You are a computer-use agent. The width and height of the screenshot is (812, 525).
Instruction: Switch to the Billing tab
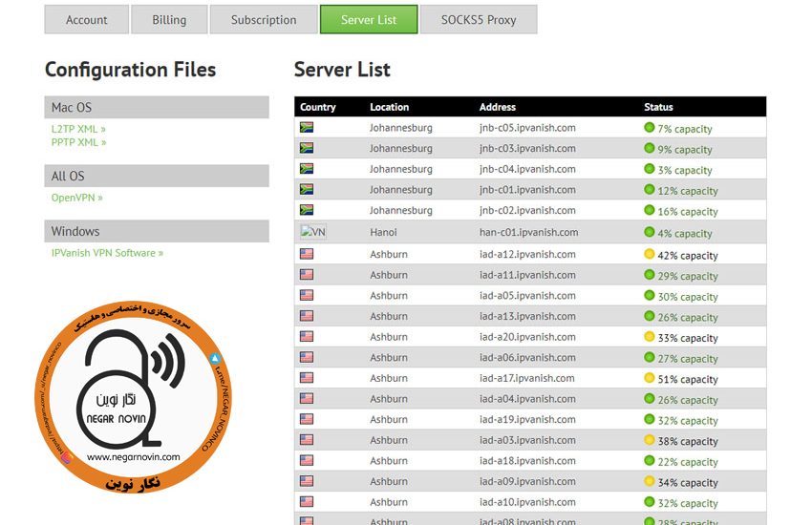[169, 20]
